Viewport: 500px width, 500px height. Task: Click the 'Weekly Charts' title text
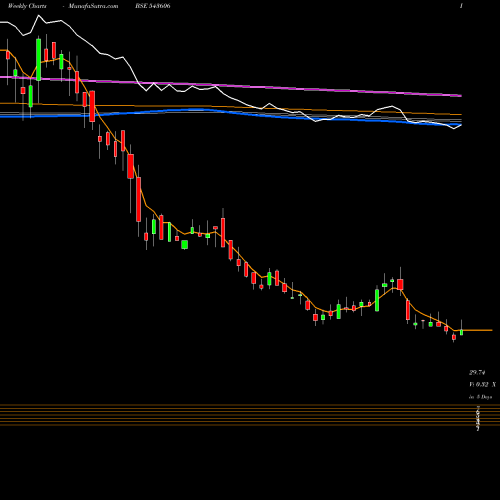(x=27, y=6)
